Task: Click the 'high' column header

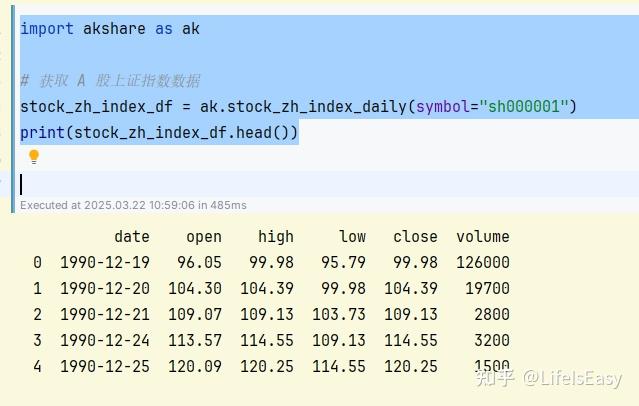Action: point(275,237)
